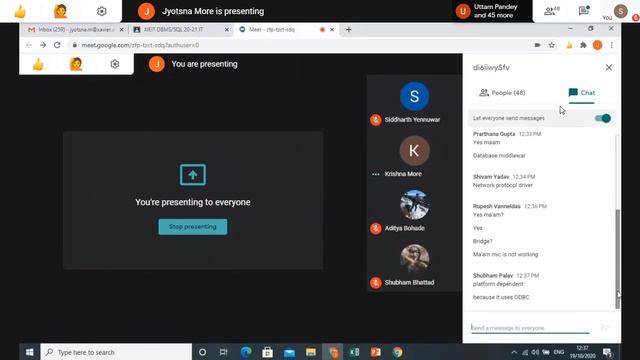This screenshot has height=360, width=640.
Task: Click Send a message to everyone field
Action: point(530,328)
